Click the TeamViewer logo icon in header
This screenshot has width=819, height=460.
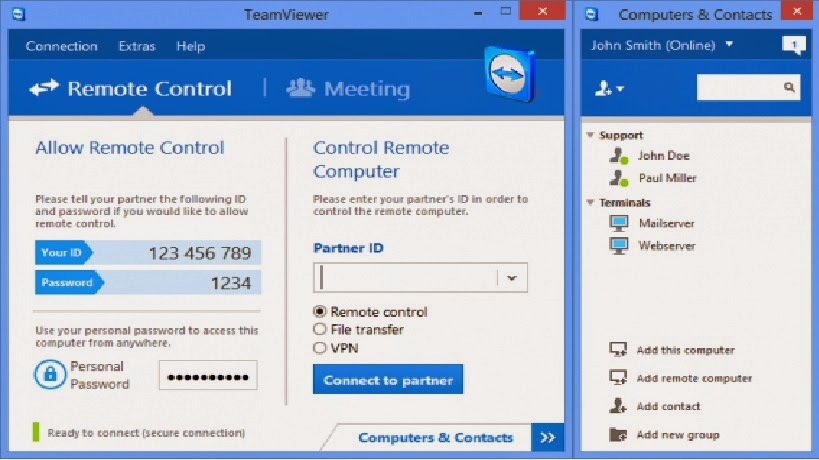point(509,74)
